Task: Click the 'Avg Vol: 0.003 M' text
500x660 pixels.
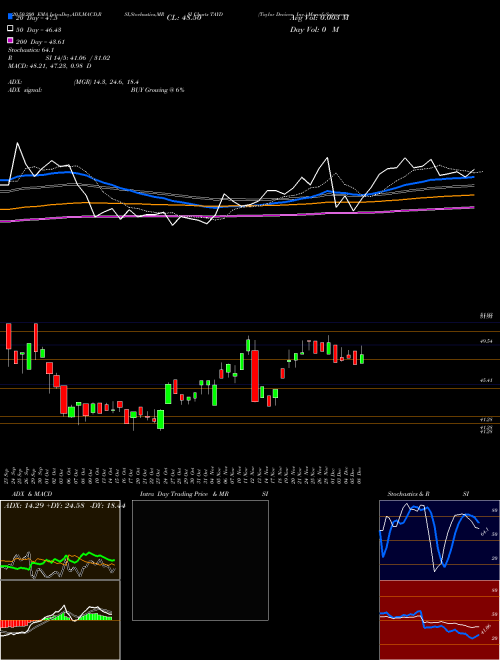Action: click(x=319, y=18)
